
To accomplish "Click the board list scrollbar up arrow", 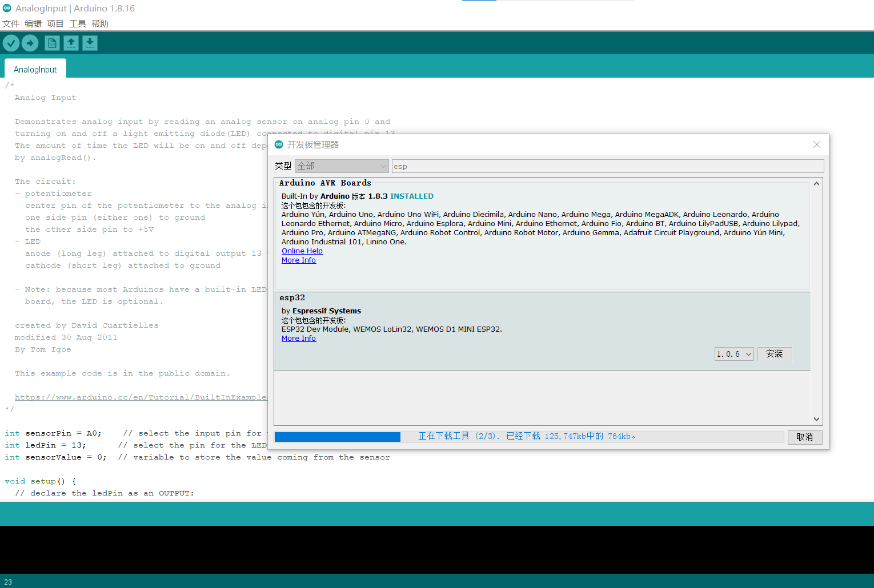I will point(817,183).
